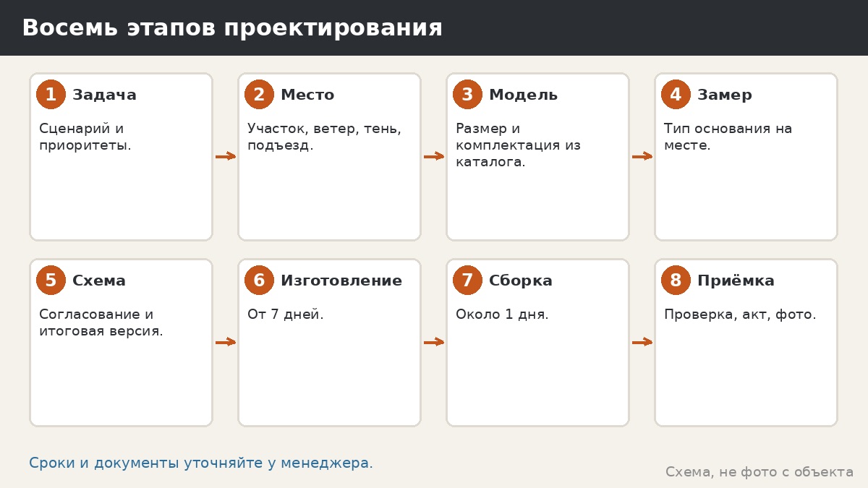
Task: Click the number 8 badge for Приёмка
Action: click(676, 281)
